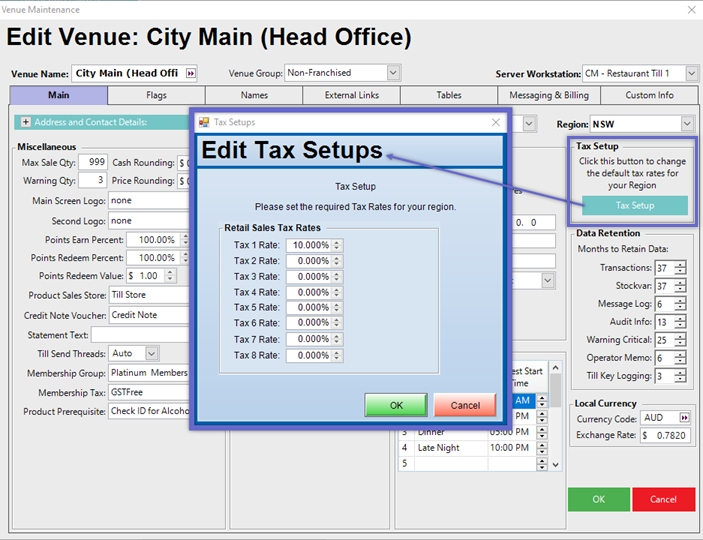The height and width of the screenshot is (540, 703).
Task: Click the Venue Name lookup arrow icon
Action: coord(190,73)
